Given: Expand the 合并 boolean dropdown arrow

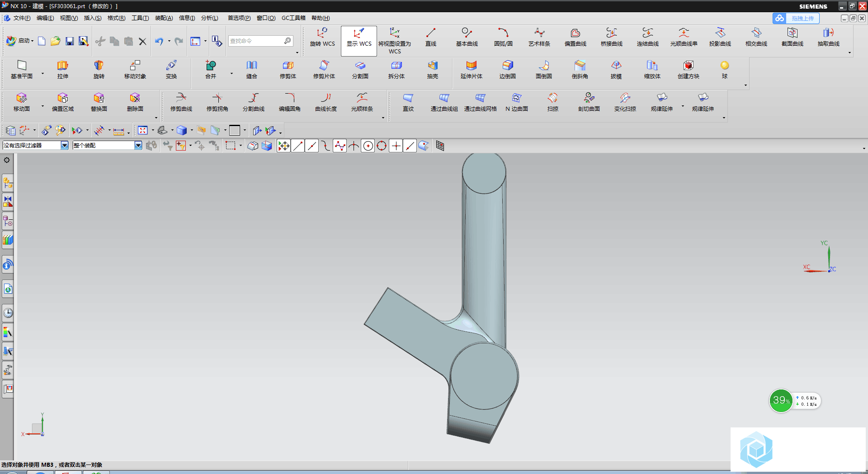Looking at the screenshot, I should pyautogui.click(x=231, y=73).
